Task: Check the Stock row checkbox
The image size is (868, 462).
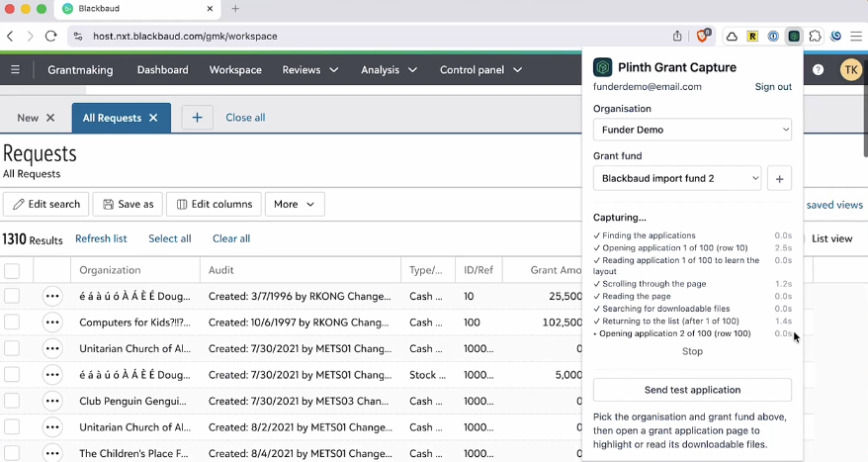Action: coord(12,375)
